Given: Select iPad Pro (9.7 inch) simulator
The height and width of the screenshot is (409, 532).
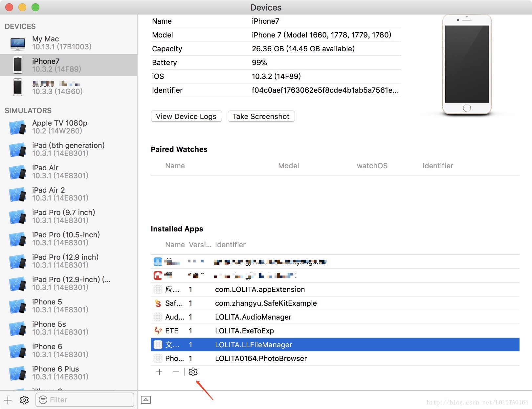Looking at the screenshot, I should point(69,216).
